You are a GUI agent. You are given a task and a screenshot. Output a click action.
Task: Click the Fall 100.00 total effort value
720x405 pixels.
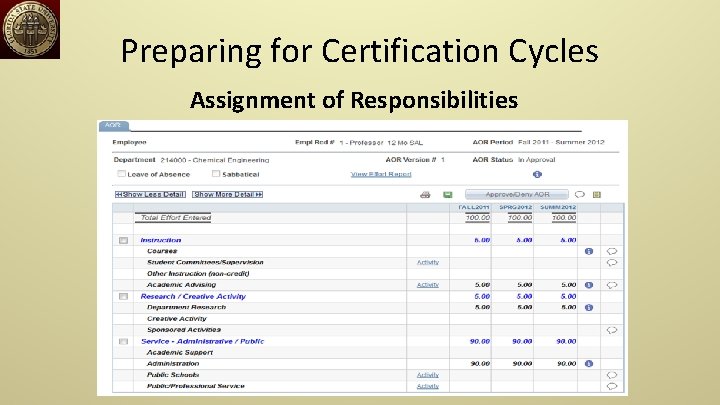pos(478,218)
